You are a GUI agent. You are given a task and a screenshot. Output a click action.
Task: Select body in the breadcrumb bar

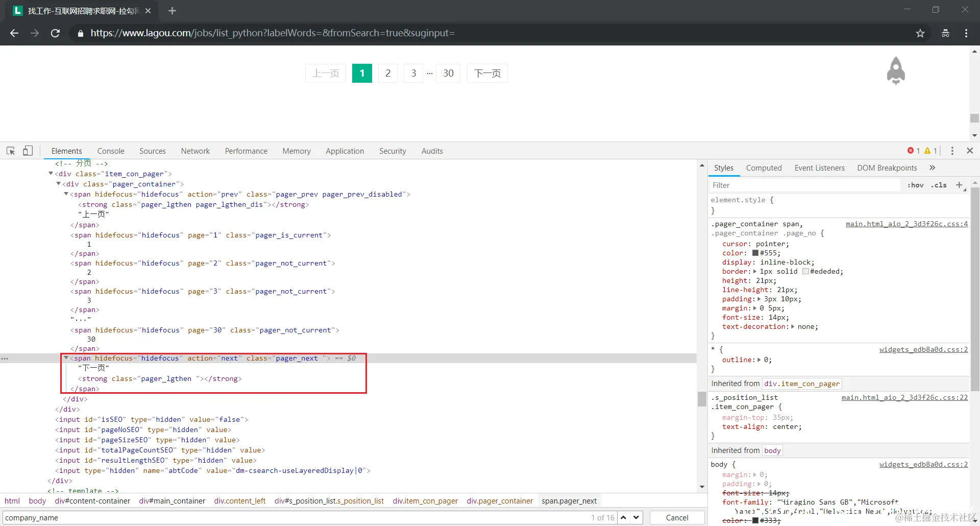(37, 501)
